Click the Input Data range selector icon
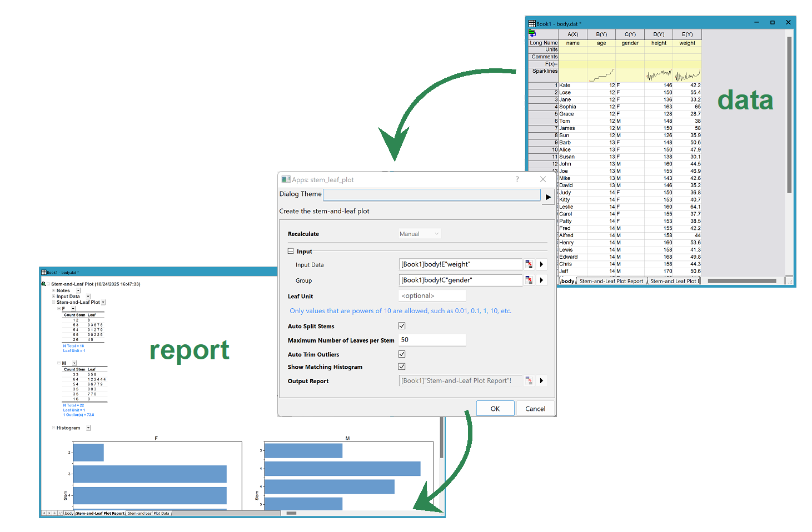This screenshot has height=532, width=812. point(529,264)
